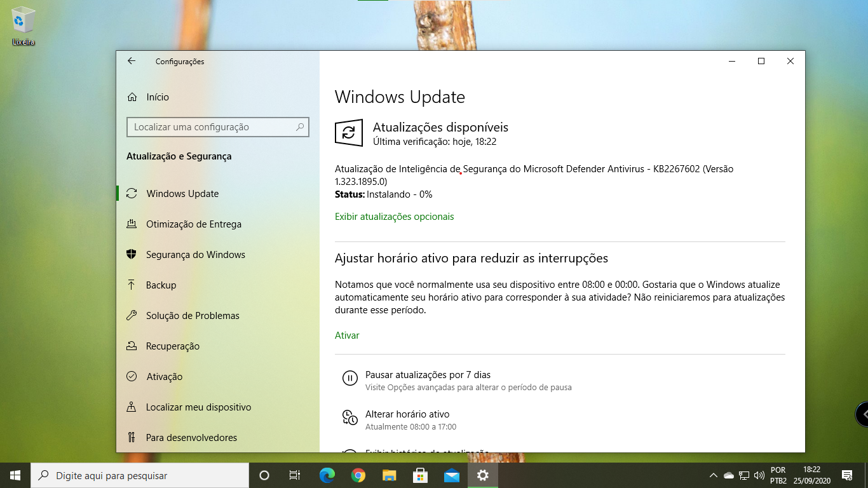Screen dimensions: 868x488
Task: Click the Localizar meu dispositivo icon
Action: (132, 407)
